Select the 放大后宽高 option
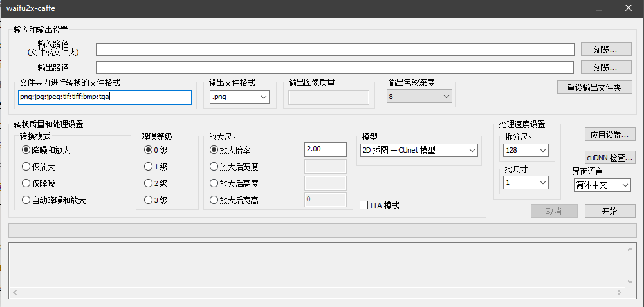 234,200
